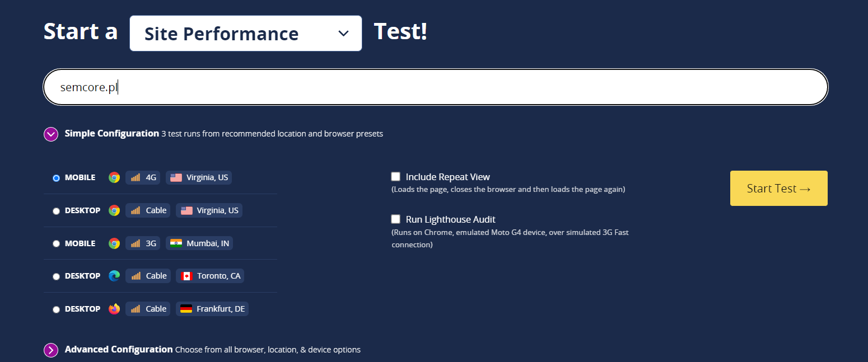868x362 pixels.
Task: Choose the Desktop Firefox Frankfurt radio option
Action: [56, 309]
